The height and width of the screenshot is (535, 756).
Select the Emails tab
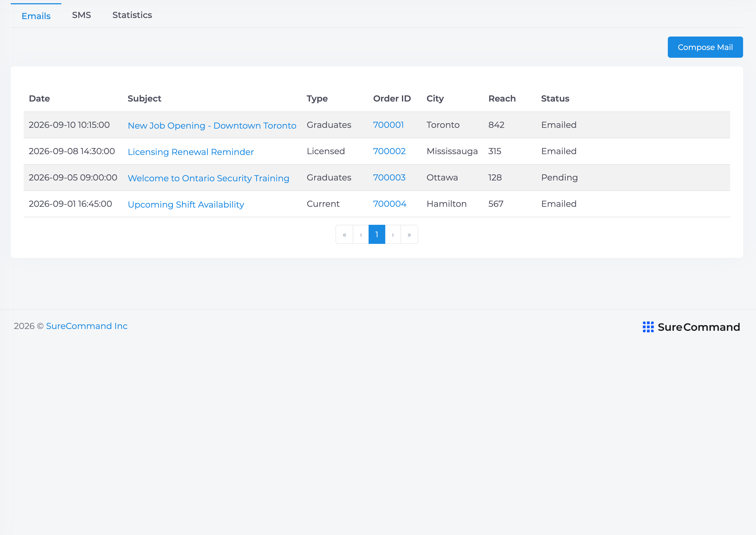click(36, 16)
